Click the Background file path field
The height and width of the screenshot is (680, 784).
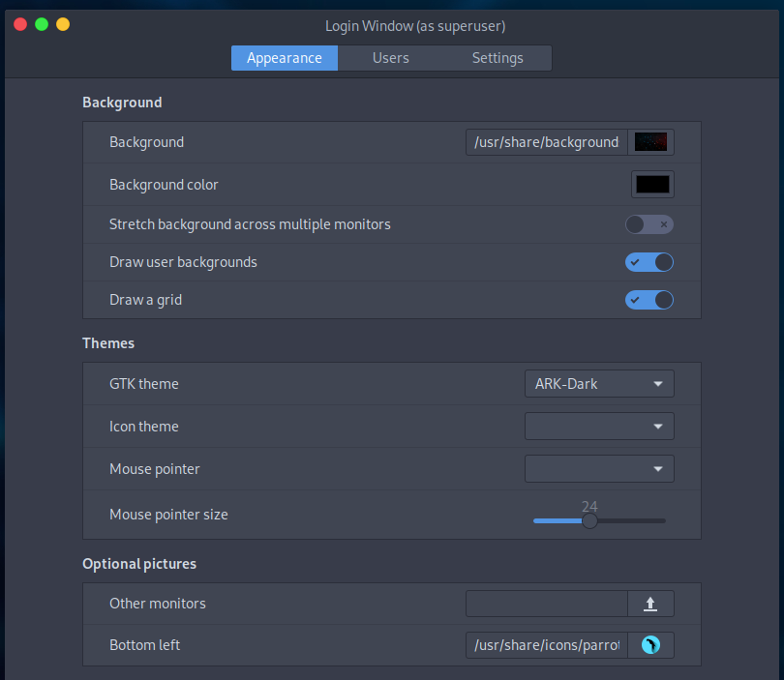(x=547, y=142)
